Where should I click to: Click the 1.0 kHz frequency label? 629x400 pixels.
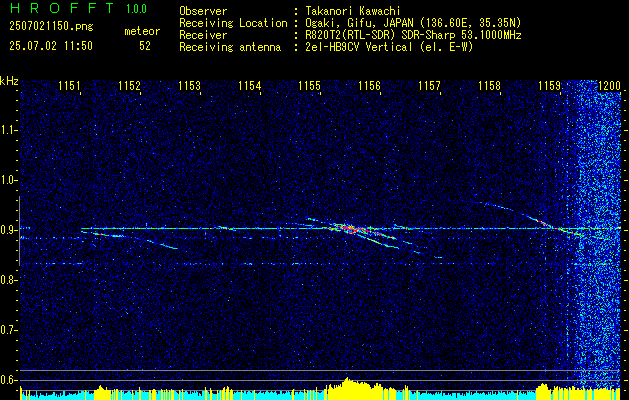click(8, 180)
